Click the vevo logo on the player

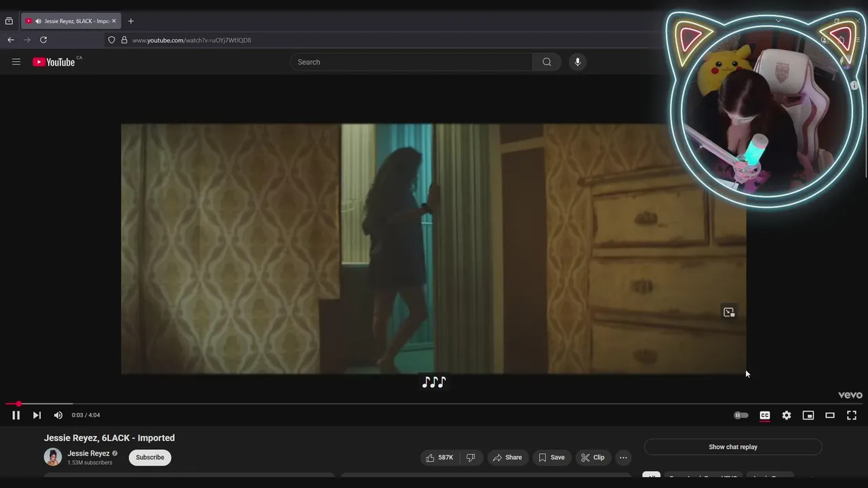(850, 395)
